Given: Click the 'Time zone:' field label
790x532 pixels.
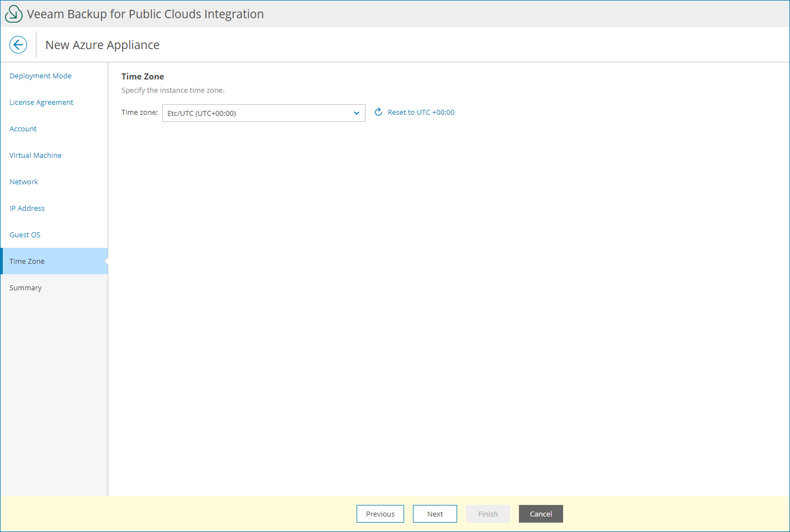Looking at the screenshot, I should 140,112.
